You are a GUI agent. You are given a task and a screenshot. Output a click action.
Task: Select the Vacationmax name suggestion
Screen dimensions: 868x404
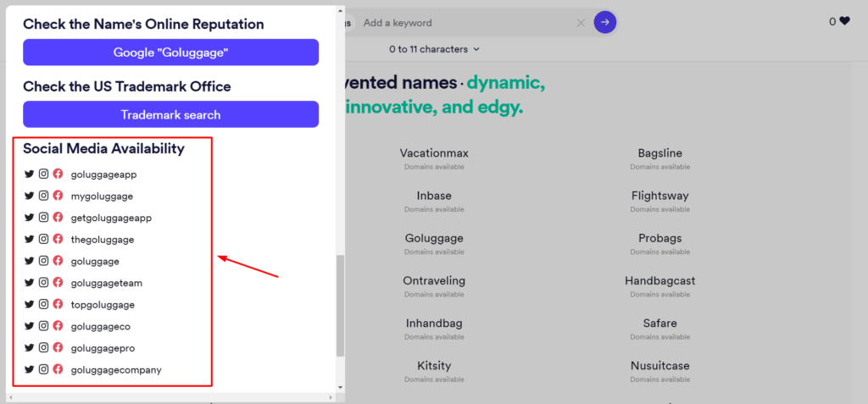coord(434,153)
